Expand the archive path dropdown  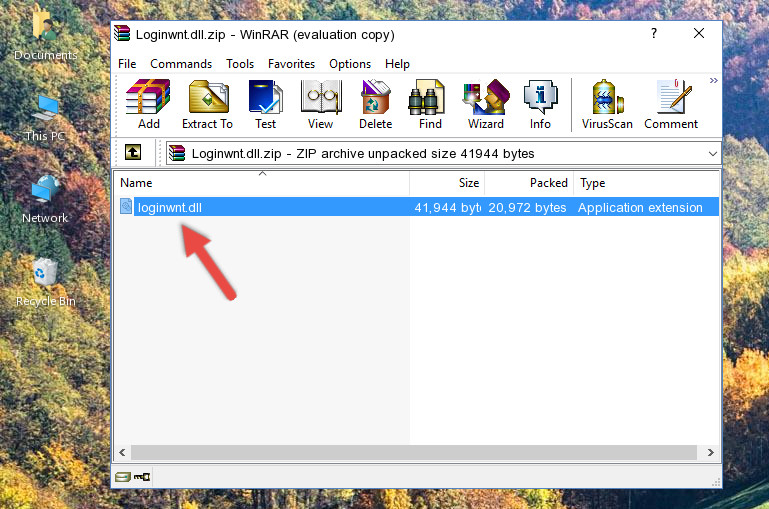point(712,154)
